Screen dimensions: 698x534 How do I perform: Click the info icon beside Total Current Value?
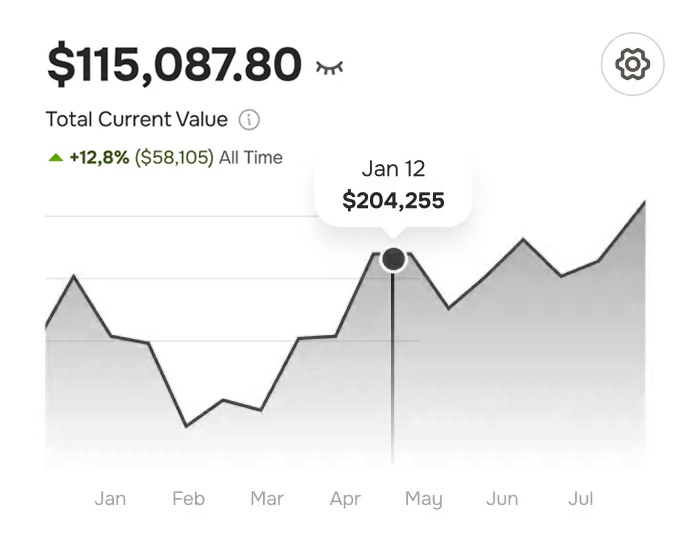[x=249, y=120]
